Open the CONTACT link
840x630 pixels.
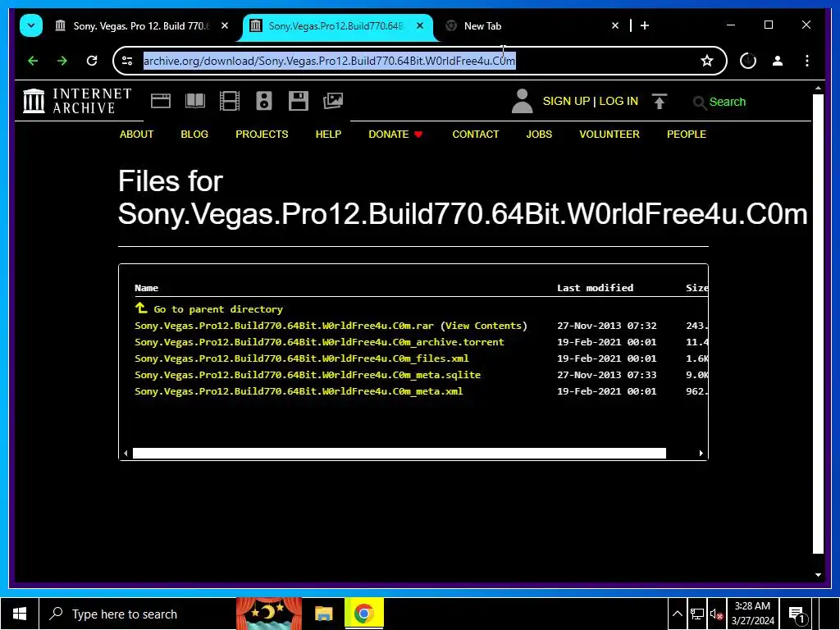coord(476,135)
